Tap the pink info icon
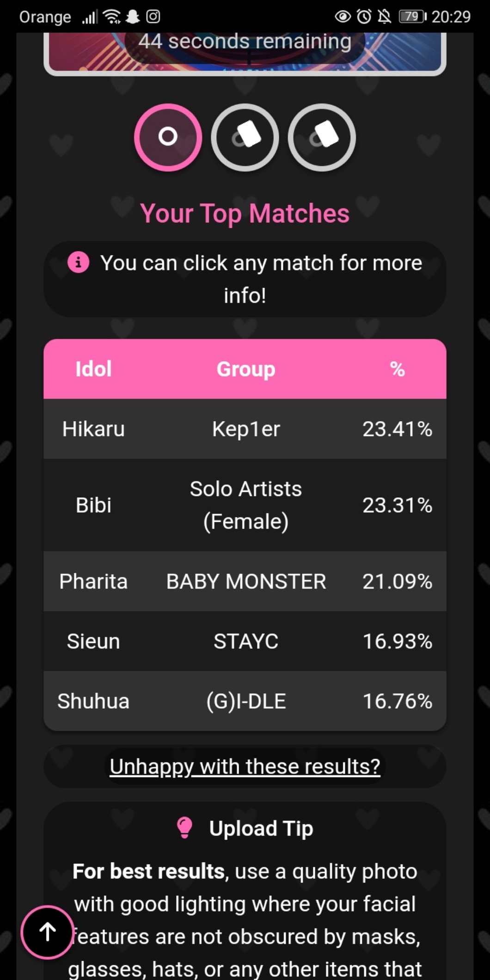490x980 pixels. [x=79, y=263]
